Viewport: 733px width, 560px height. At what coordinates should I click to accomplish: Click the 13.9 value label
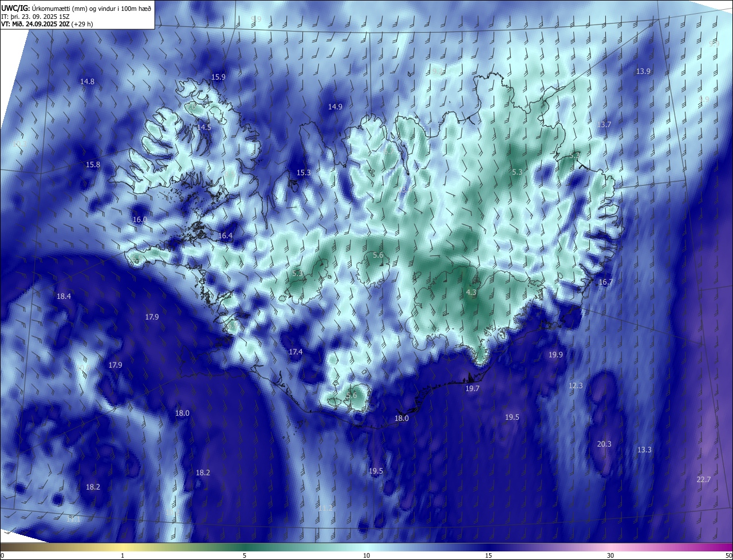pos(644,72)
